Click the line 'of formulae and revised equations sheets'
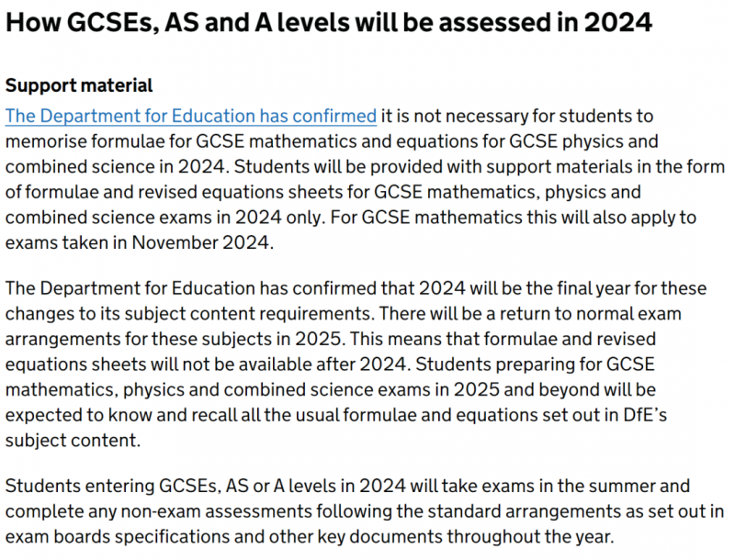 323,193
